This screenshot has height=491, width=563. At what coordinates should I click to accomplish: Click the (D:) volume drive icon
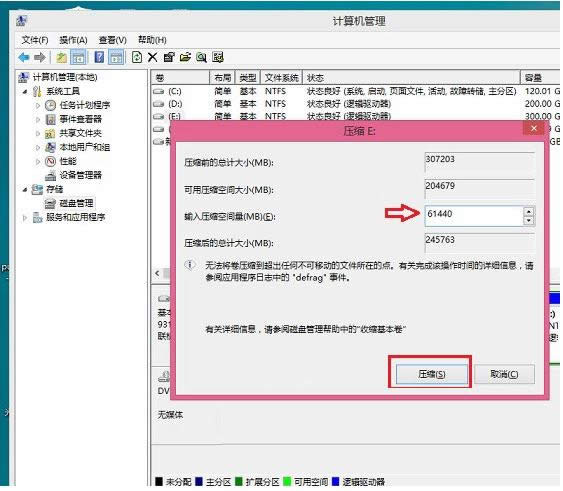158,104
